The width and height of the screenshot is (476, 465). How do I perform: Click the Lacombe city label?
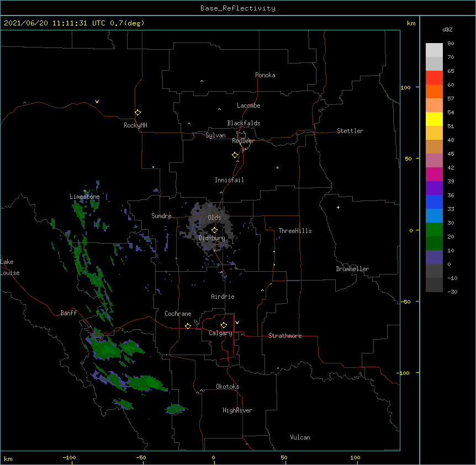pyautogui.click(x=248, y=105)
